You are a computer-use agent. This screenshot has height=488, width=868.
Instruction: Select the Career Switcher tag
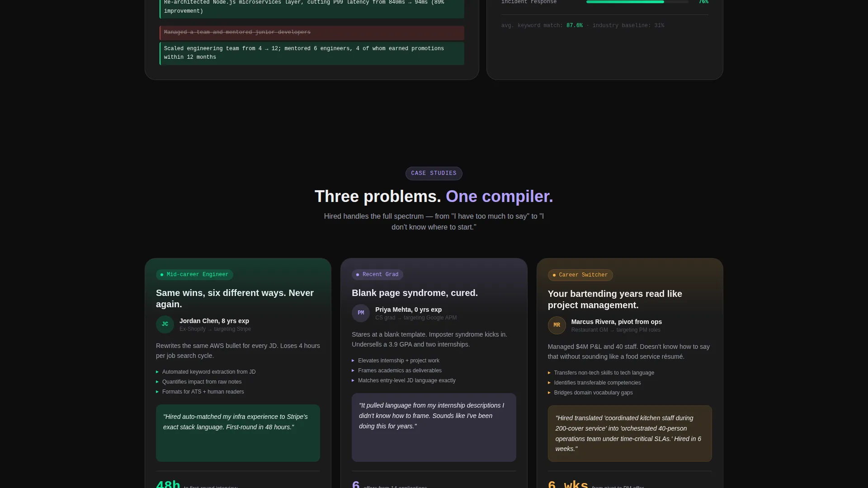pyautogui.click(x=580, y=275)
